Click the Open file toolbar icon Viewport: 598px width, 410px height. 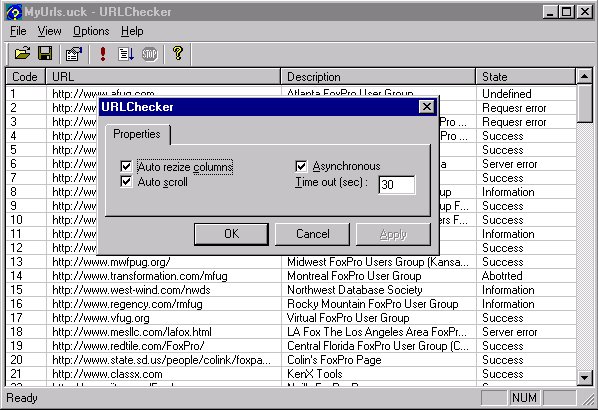pos(22,53)
